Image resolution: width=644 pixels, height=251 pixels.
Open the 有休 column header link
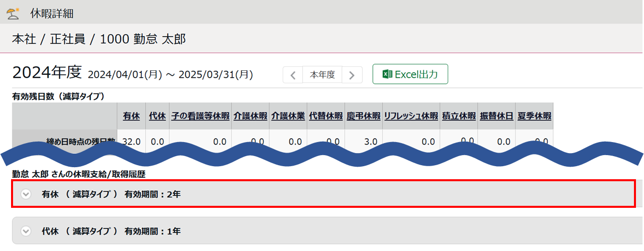(x=132, y=116)
